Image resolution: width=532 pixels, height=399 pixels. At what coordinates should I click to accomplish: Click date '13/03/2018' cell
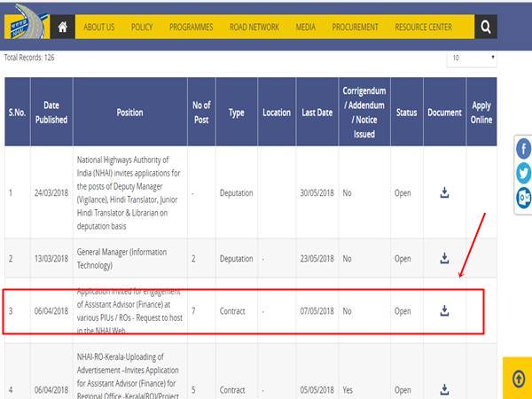point(51,259)
